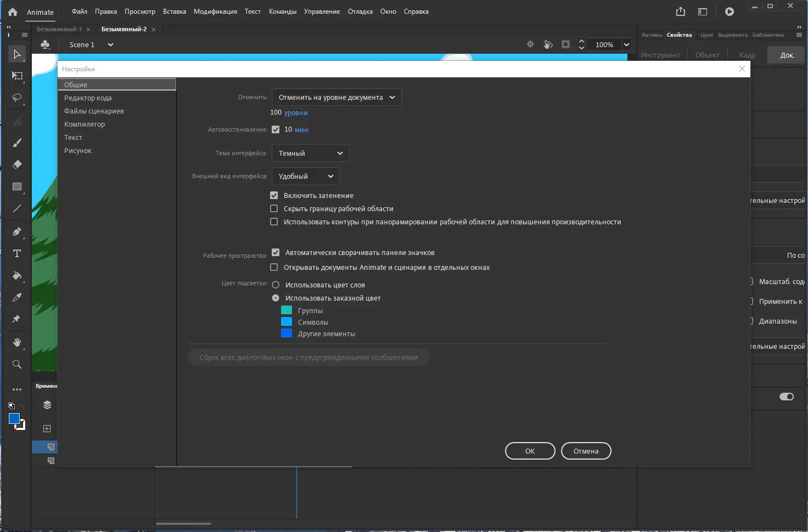The height and width of the screenshot is (532, 808).
Task: Click the 'Отмена' button
Action: 586,451
